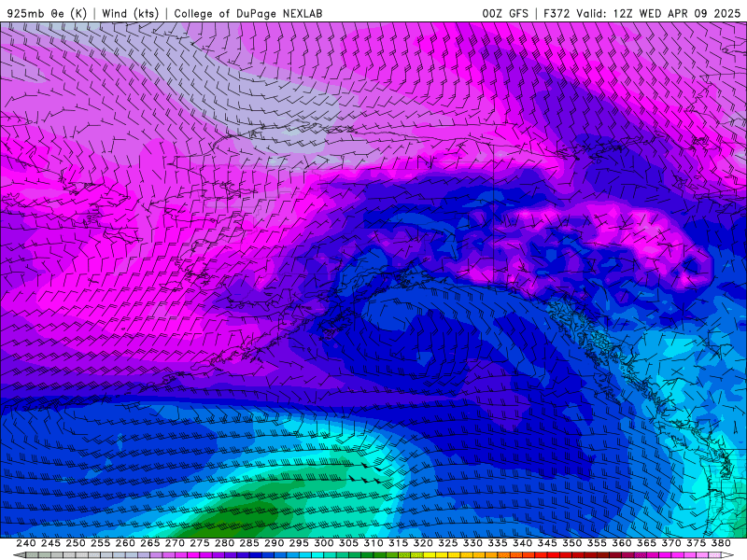The height and width of the screenshot is (560, 747).
Task: Click the 320 color scale label
Action: 423,543
